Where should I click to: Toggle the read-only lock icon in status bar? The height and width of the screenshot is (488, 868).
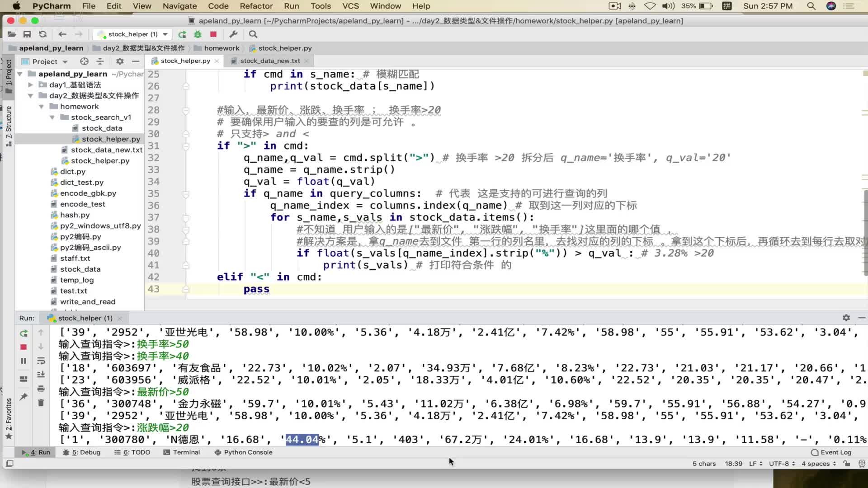coord(847,464)
